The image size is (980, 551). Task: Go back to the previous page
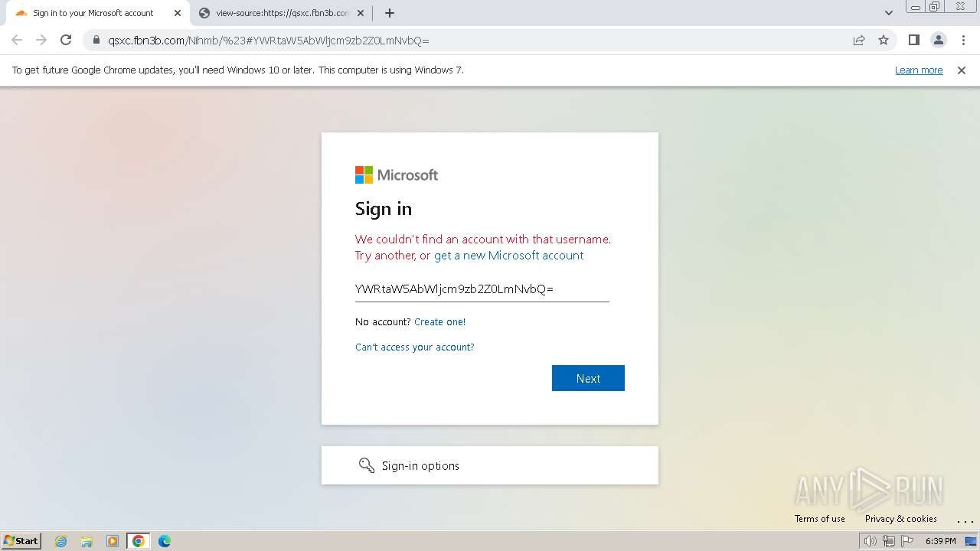pos(17,40)
